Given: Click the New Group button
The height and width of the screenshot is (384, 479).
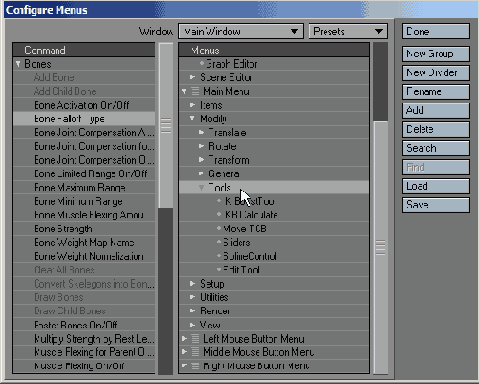Looking at the screenshot, I should (x=436, y=54).
